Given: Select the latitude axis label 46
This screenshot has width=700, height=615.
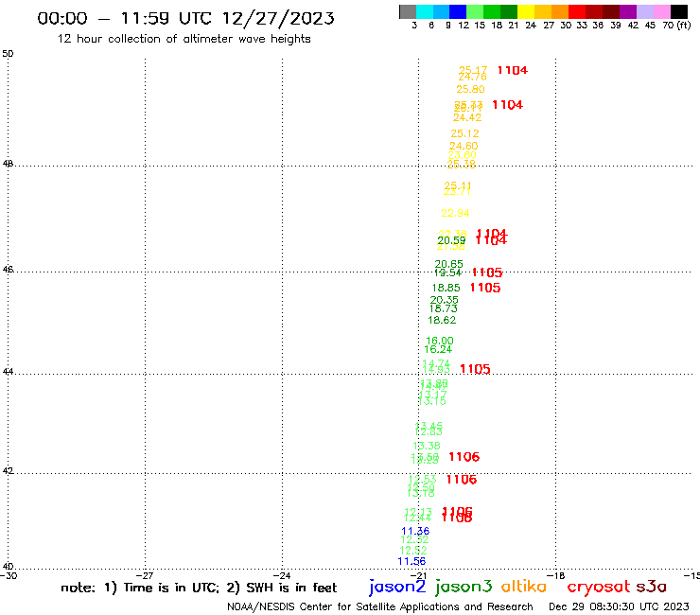Looking at the screenshot, I should (x=8, y=270).
